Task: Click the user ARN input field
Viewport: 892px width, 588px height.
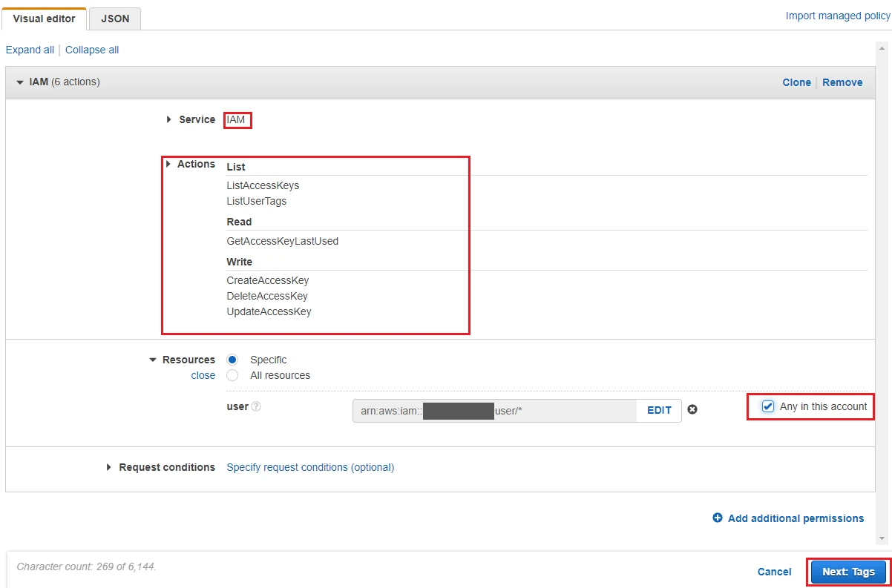Action: coord(494,410)
